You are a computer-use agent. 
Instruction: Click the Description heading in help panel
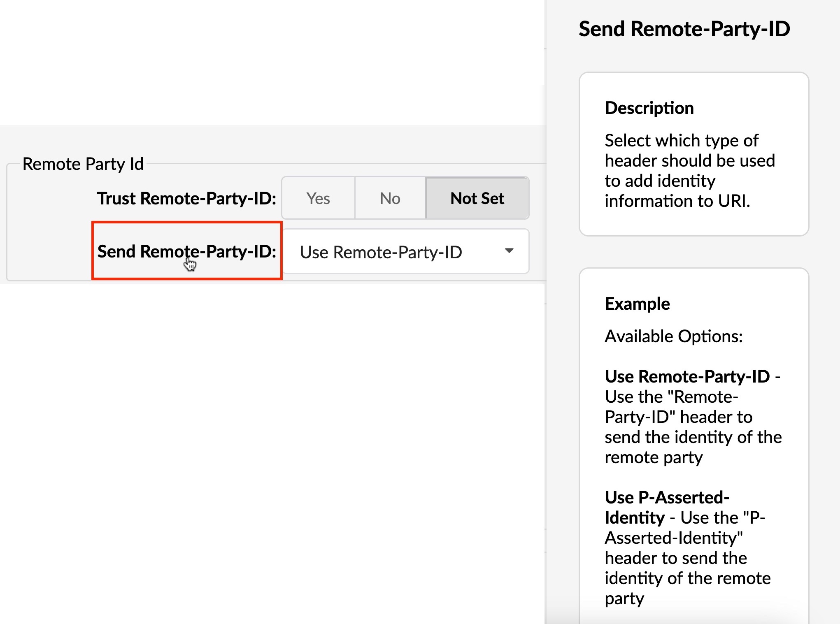(649, 108)
